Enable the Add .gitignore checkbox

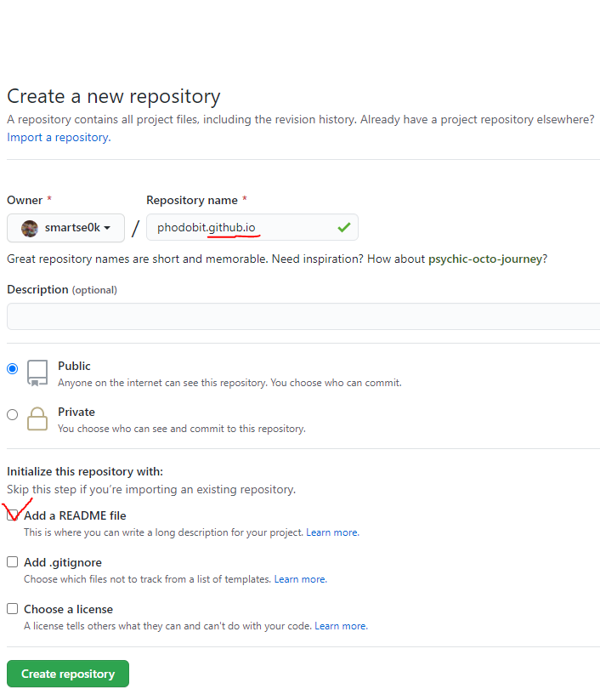pyautogui.click(x=13, y=562)
